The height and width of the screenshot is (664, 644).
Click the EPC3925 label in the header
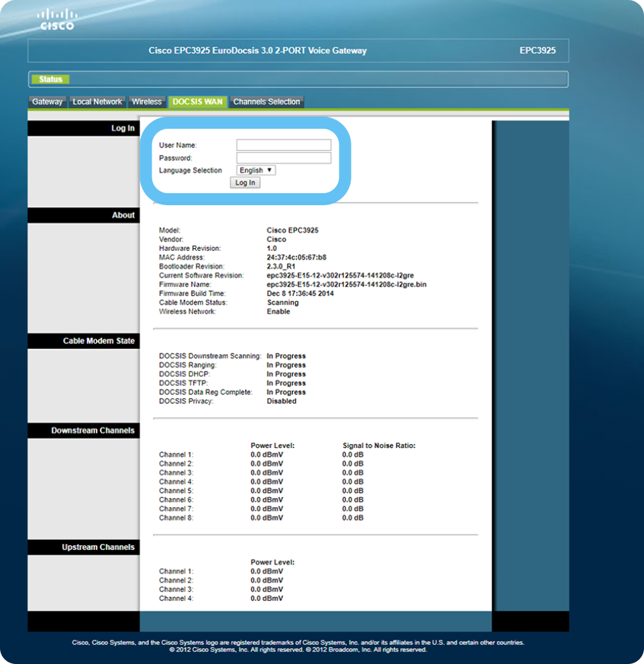(537, 50)
